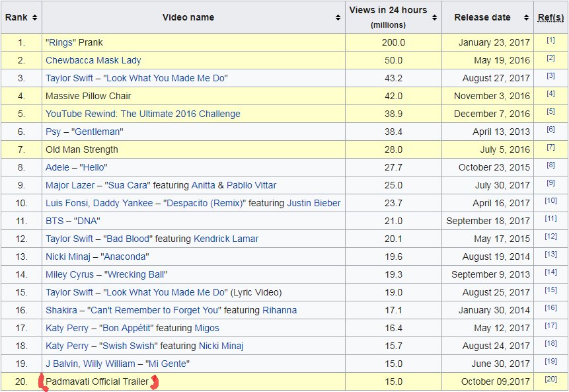Open Miley Cyrus link
Image resolution: width=569 pixels, height=392 pixels.
(69, 274)
